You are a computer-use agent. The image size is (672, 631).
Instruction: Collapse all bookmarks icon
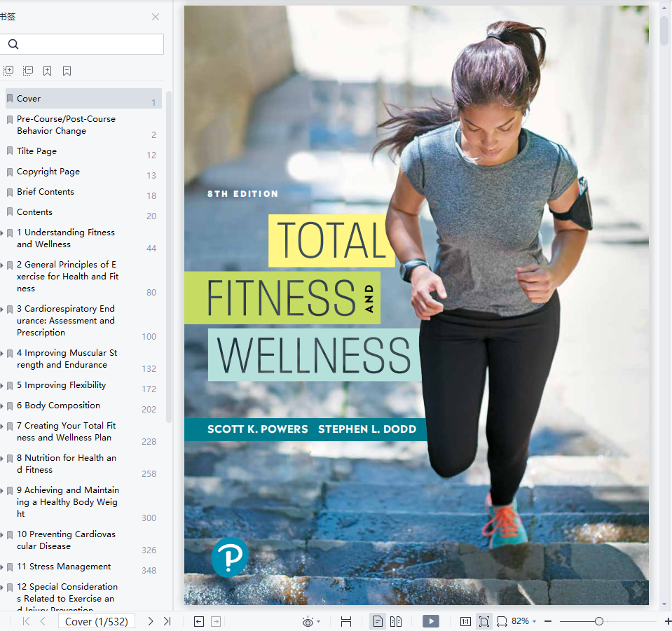(x=28, y=70)
